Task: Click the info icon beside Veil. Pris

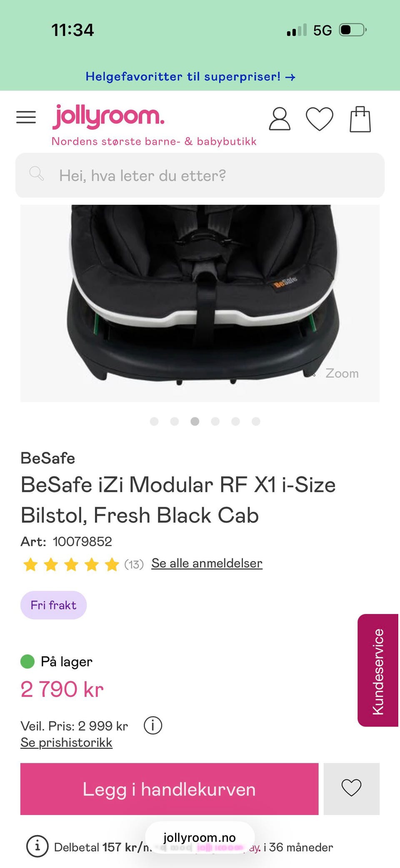Action: 153,725
